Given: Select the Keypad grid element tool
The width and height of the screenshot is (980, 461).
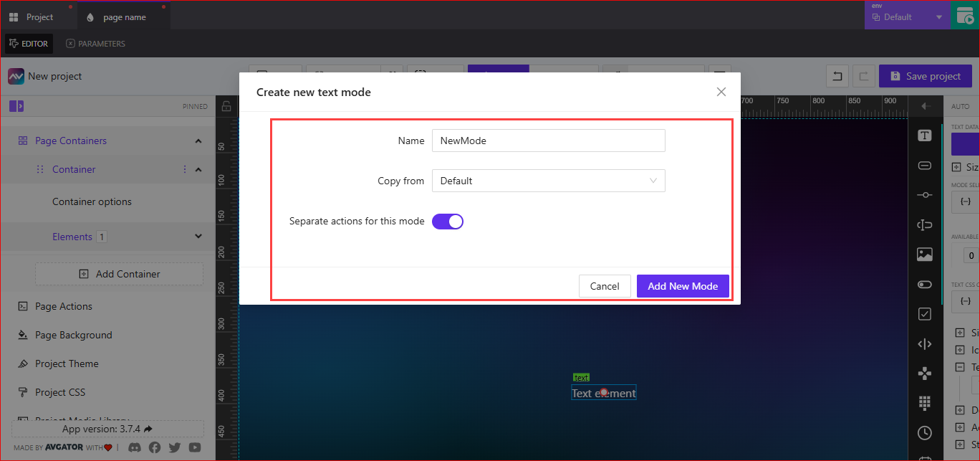Looking at the screenshot, I should click(x=924, y=403).
